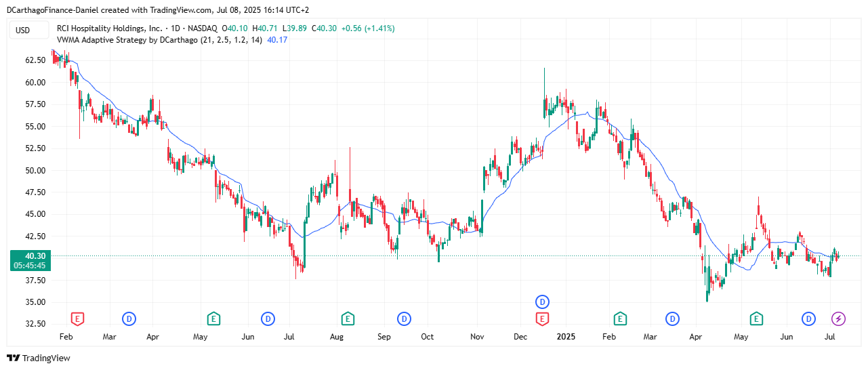Click the 45.00 price axis label
Viewport: 868px width, 370px height.
(35, 214)
